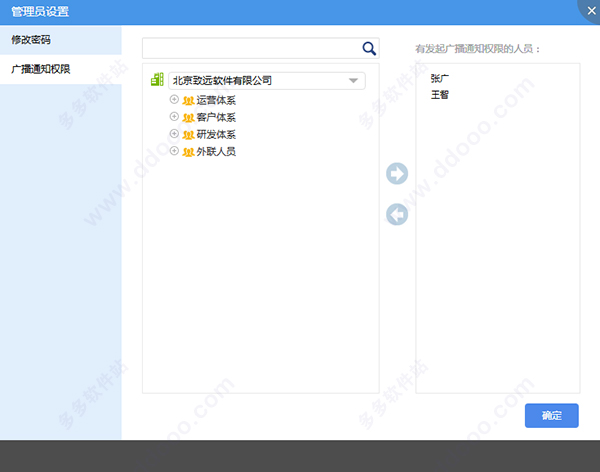
Task: Click the search magnifier icon
Action: click(x=369, y=48)
